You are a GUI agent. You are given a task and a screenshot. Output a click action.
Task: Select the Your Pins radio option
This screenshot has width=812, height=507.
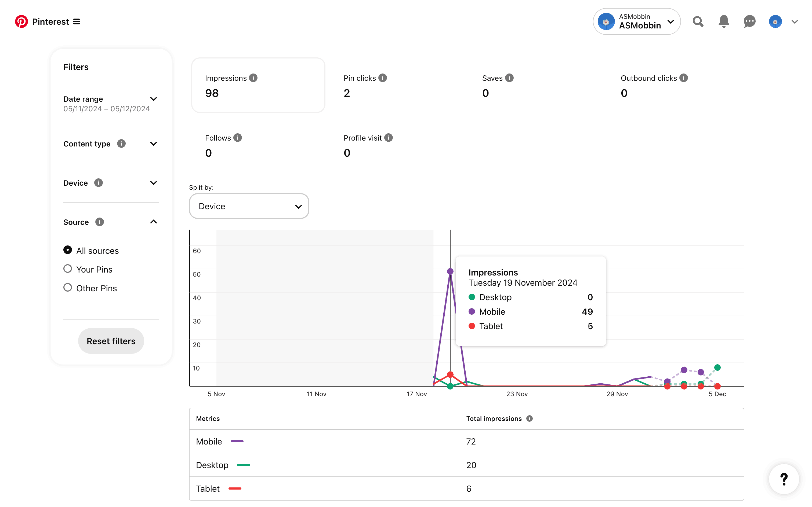68,269
